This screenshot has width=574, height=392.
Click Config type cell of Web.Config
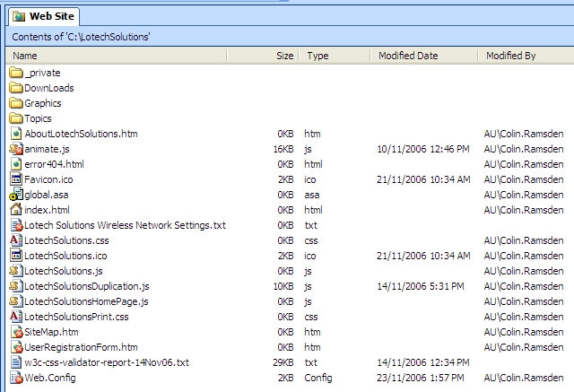click(x=318, y=378)
